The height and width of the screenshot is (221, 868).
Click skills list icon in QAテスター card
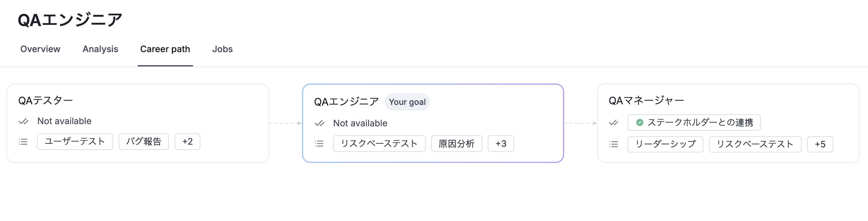23,142
